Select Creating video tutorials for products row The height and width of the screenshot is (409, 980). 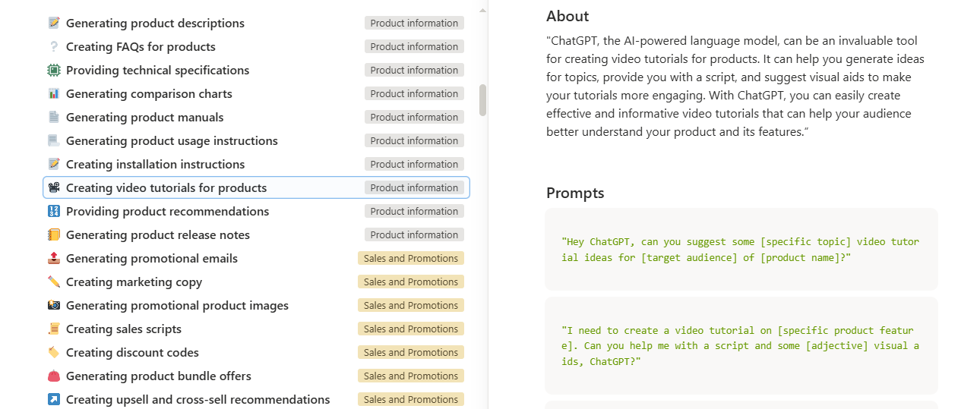click(256, 187)
